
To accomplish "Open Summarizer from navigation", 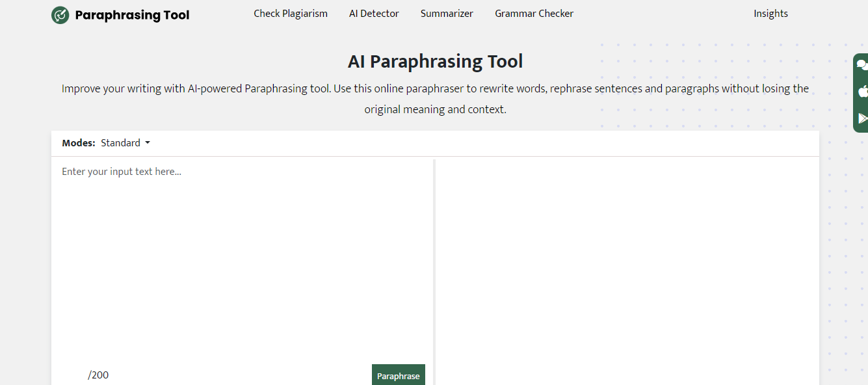I will [x=447, y=14].
